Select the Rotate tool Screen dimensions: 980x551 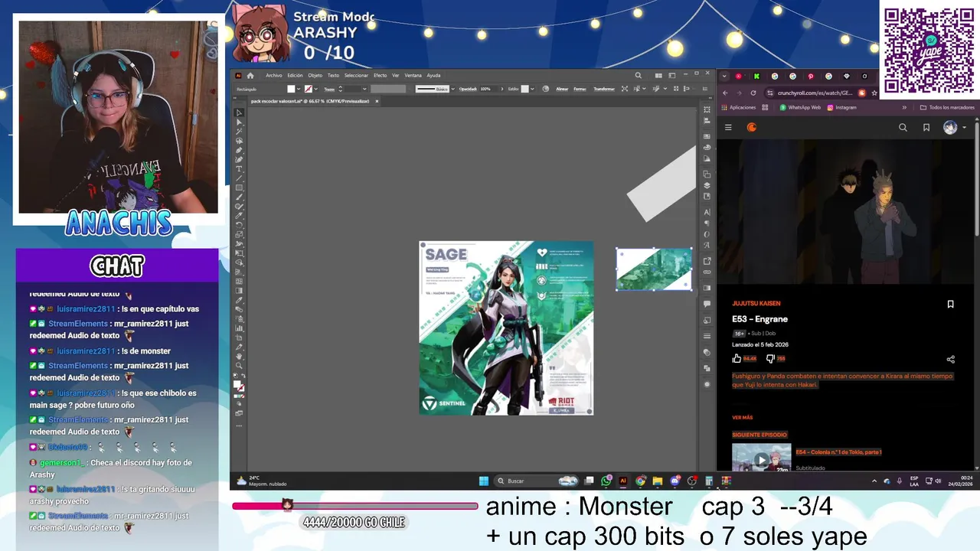pos(239,225)
